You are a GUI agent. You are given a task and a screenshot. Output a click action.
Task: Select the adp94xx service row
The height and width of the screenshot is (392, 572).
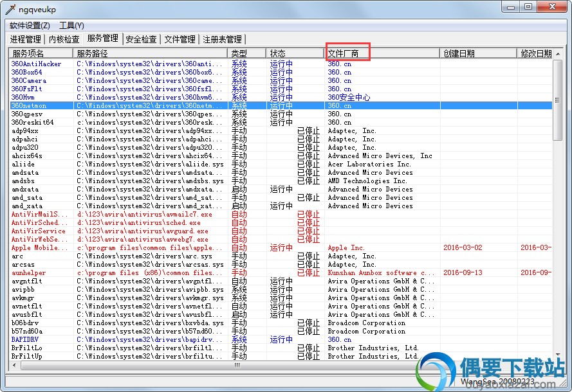(x=281, y=131)
